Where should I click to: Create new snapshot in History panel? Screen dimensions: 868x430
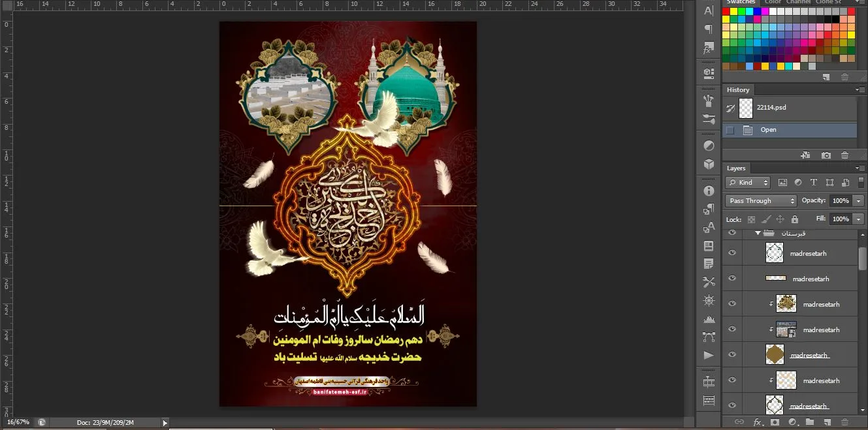[x=826, y=155]
